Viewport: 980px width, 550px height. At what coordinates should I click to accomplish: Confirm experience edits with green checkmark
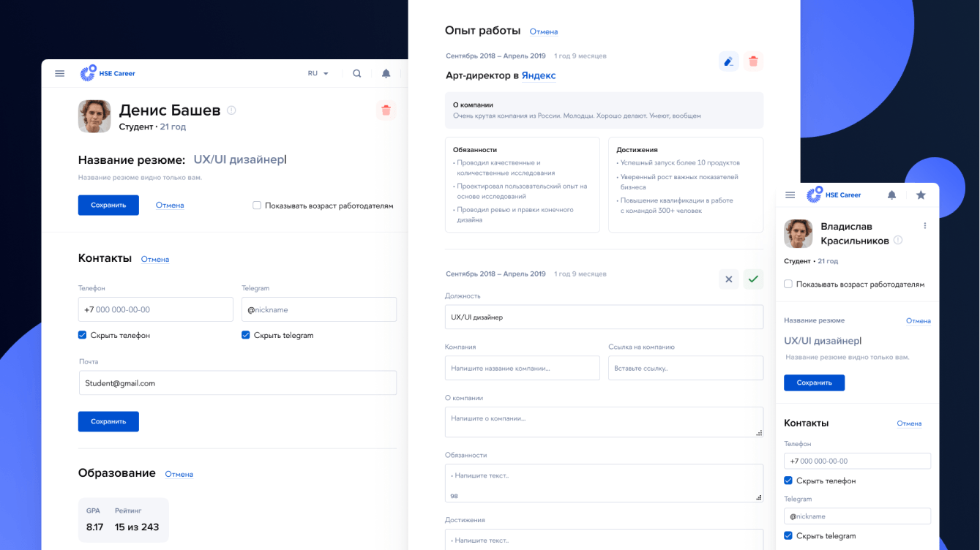[754, 279]
